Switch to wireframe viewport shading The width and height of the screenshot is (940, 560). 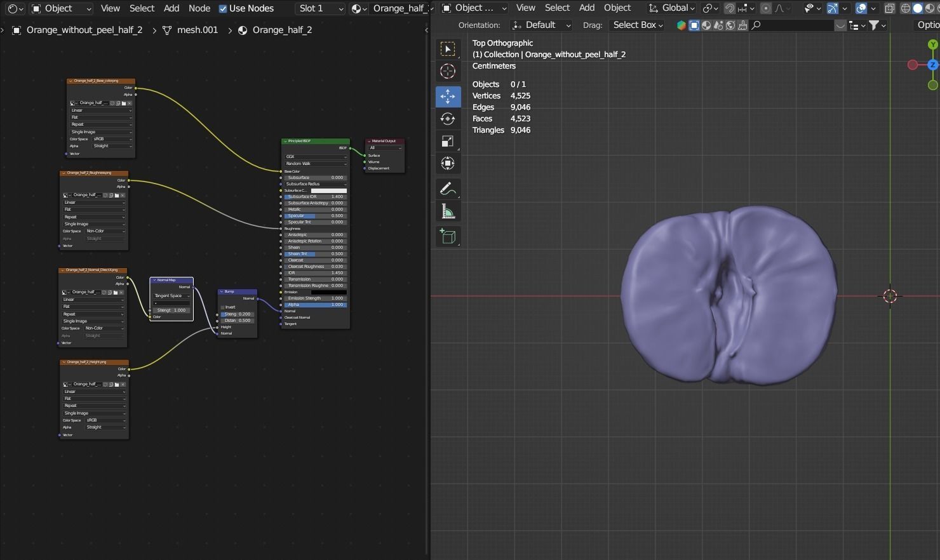click(x=906, y=8)
